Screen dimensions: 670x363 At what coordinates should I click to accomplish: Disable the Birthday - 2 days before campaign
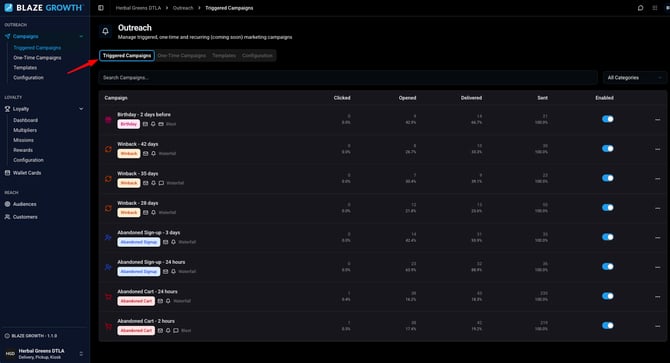tap(608, 119)
